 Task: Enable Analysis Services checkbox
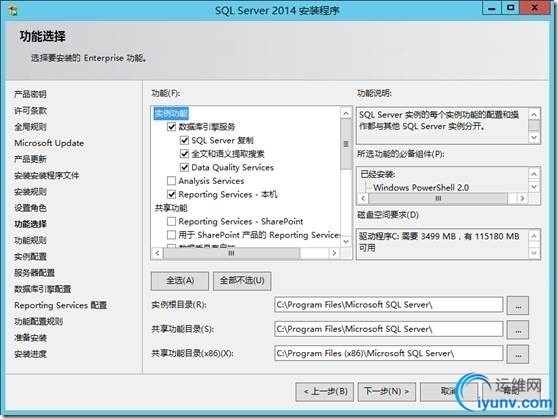pyautogui.click(x=172, y=181)
